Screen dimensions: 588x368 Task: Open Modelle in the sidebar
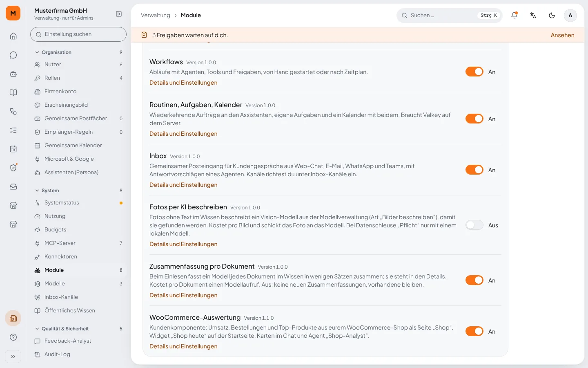[79, 284]
